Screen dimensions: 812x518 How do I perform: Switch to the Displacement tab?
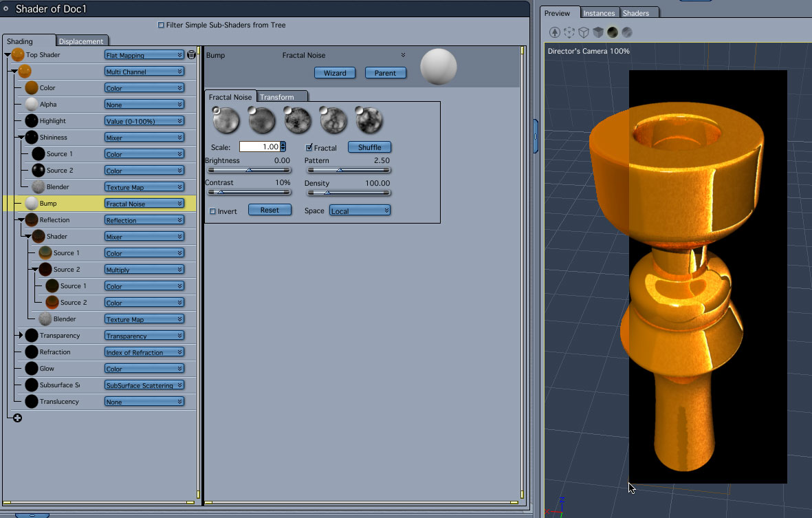point(81,41)
